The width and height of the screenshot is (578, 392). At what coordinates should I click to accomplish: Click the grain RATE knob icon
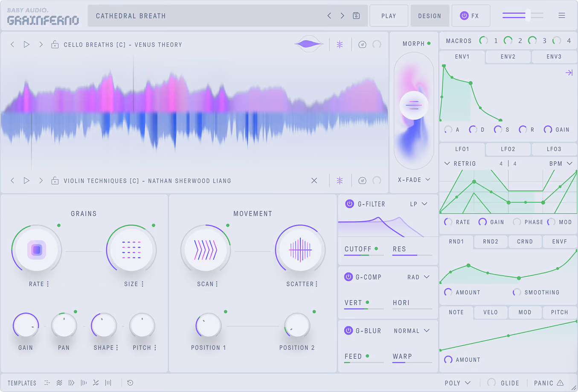point(37,250)
